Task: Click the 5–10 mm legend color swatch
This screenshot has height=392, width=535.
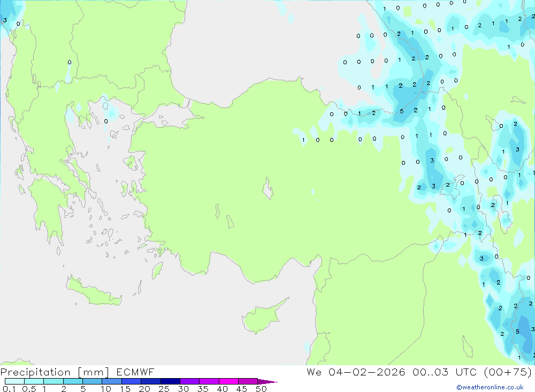Action: [93, 381]
